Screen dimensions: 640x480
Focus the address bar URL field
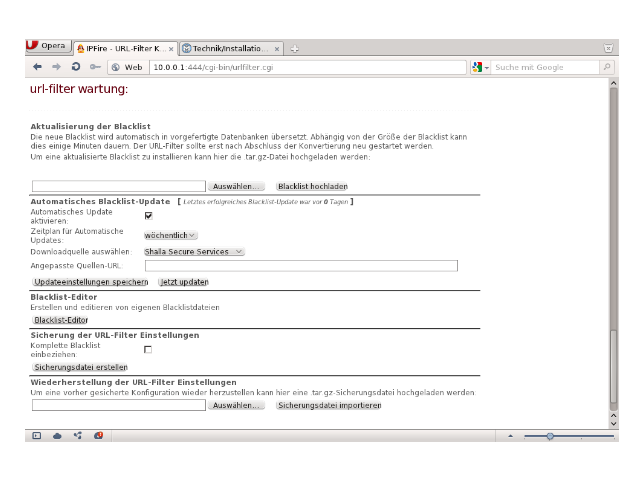[308, 67]
